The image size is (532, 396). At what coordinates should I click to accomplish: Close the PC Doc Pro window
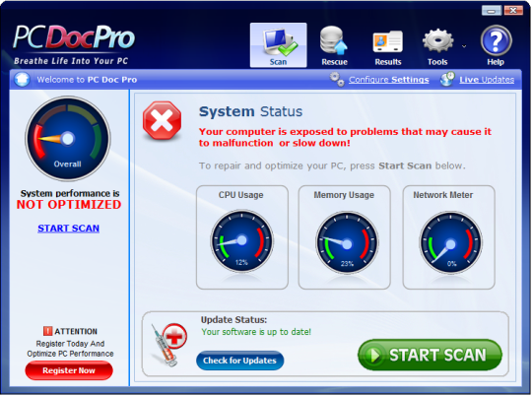coord(513,11)
